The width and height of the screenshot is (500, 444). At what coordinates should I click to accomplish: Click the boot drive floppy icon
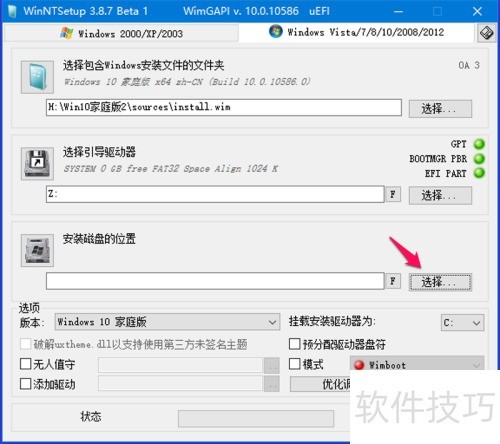37,164
